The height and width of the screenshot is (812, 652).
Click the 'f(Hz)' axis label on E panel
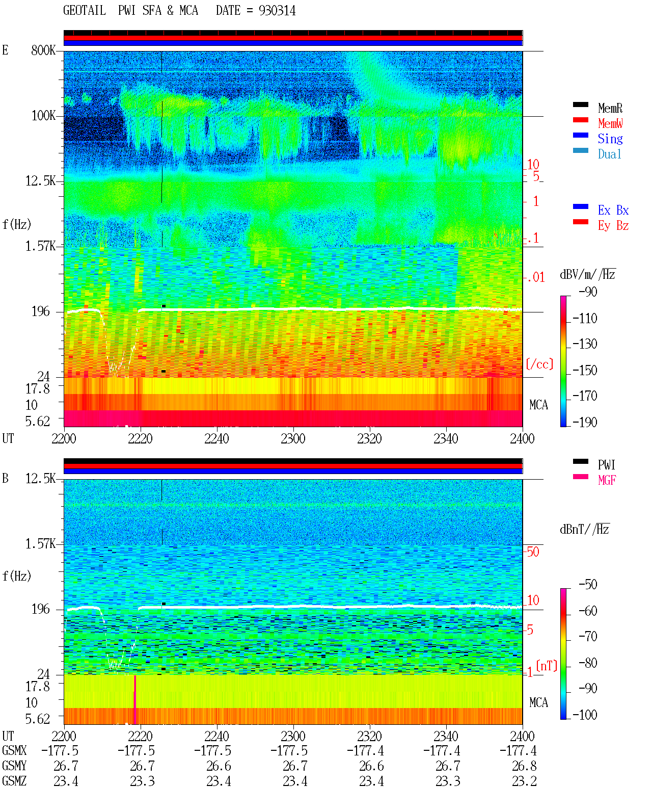(17, 224)
